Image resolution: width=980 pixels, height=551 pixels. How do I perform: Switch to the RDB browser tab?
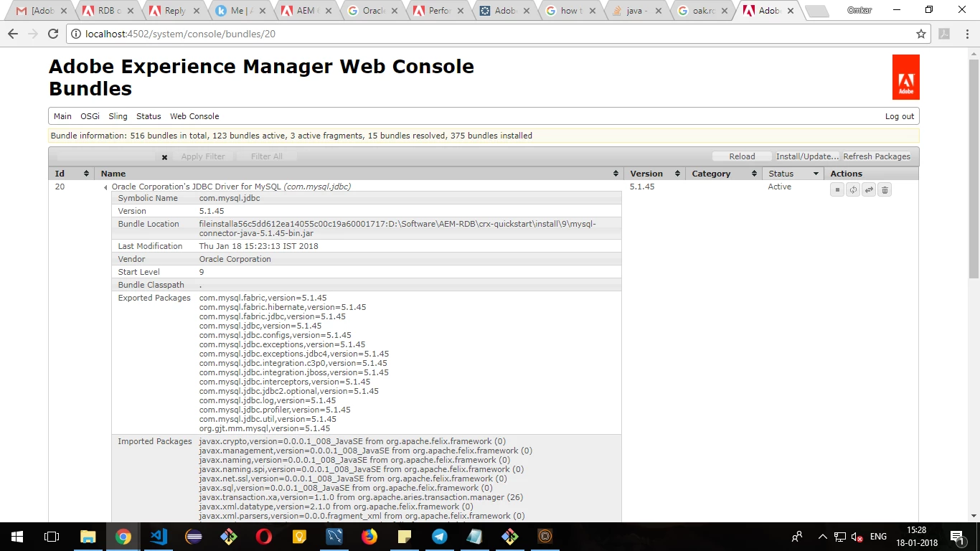[106, 11]
